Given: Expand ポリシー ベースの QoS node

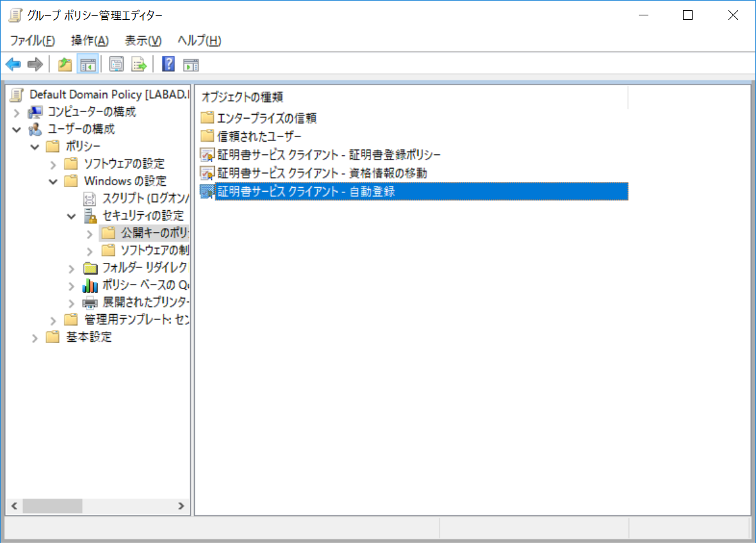Looking at the screenshot, I should [71, 286].
